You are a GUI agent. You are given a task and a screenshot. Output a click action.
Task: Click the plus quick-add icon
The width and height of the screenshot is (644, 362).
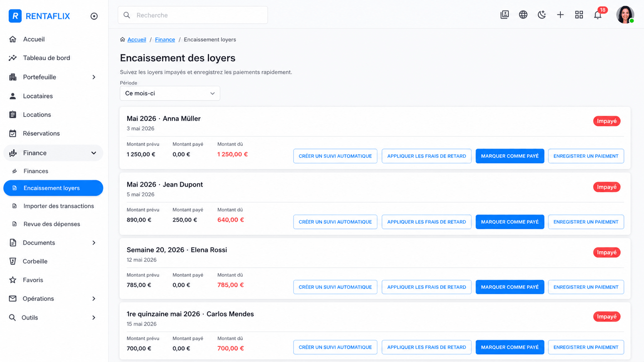point(560,15)
